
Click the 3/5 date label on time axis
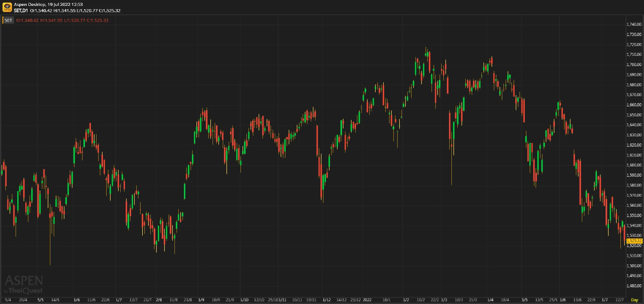point(524,299)
